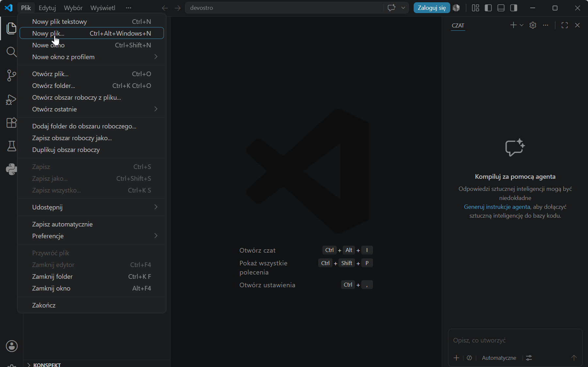Select the CZAT tab

coord(458,25)
